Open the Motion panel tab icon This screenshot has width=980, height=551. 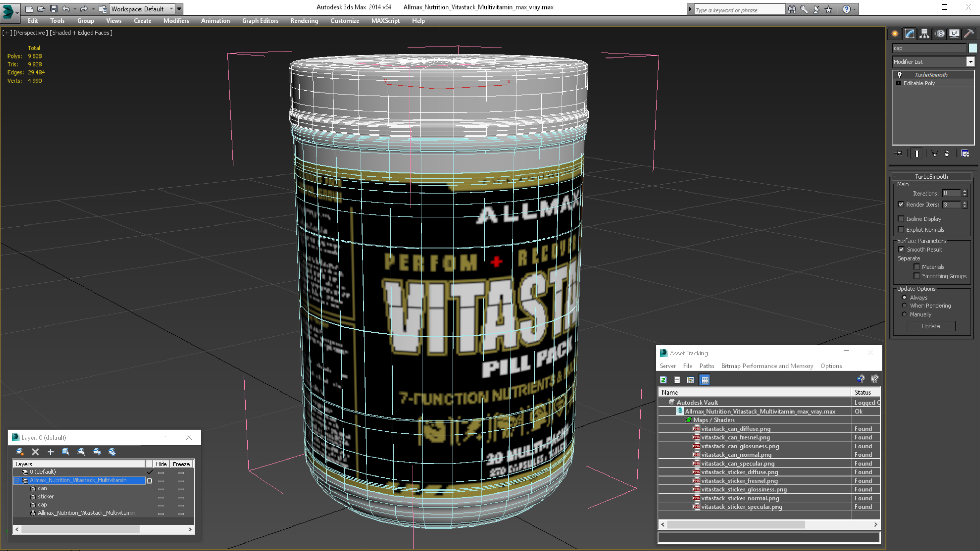940,34
